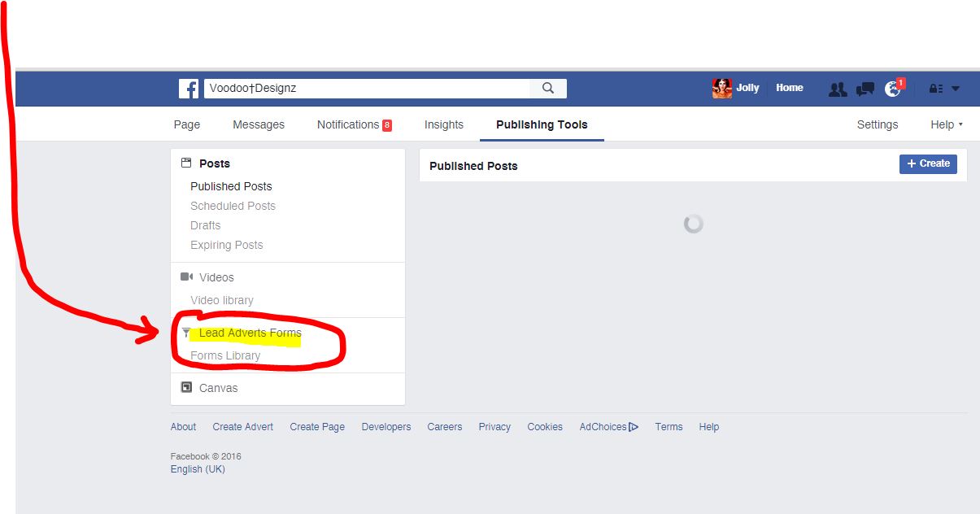Open the Forms Library

(225, 355)
